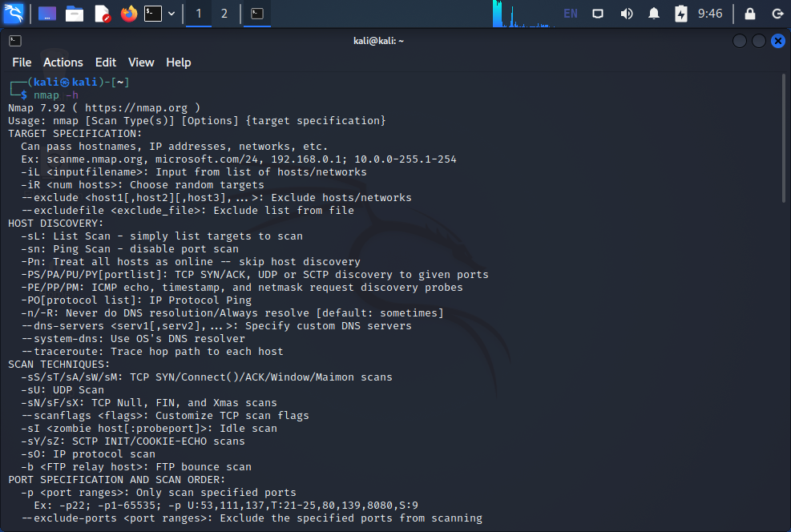Launch Firefox browser from the panel

click(x=129, y=14)
